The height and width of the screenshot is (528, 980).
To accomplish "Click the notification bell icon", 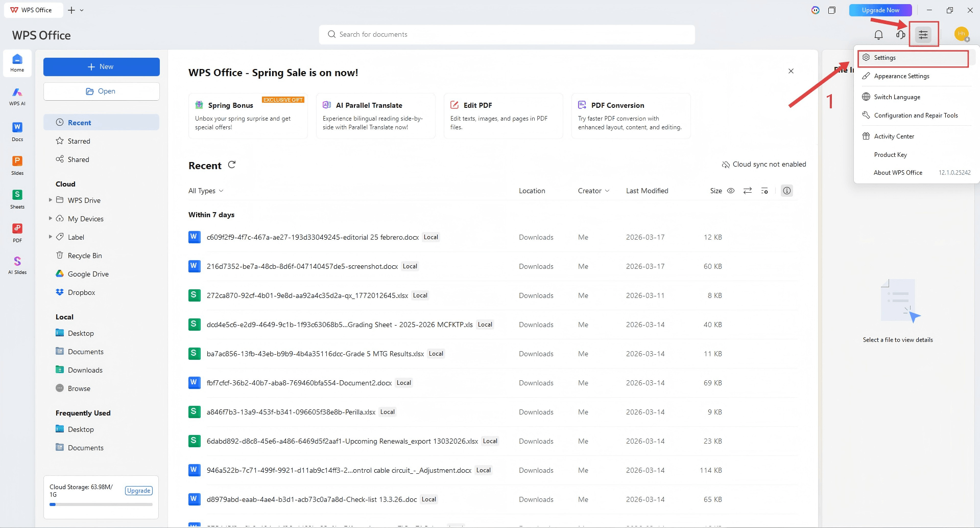I will [878, 35].
